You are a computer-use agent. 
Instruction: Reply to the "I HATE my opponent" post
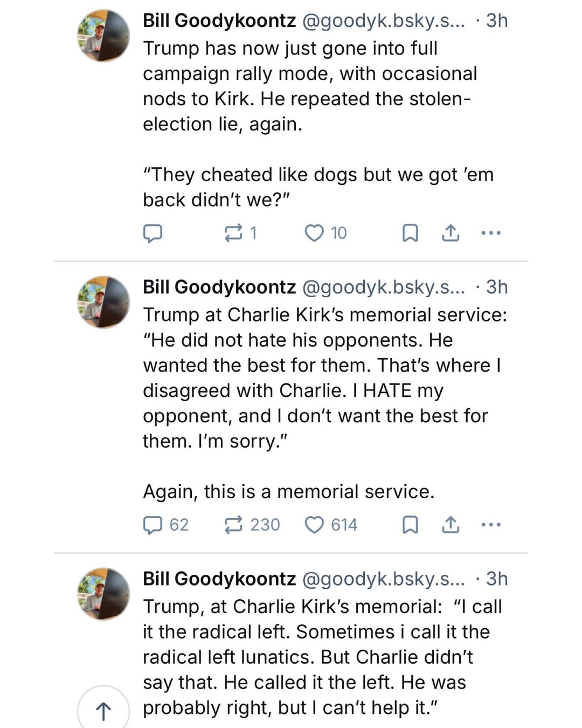point(154,524)
